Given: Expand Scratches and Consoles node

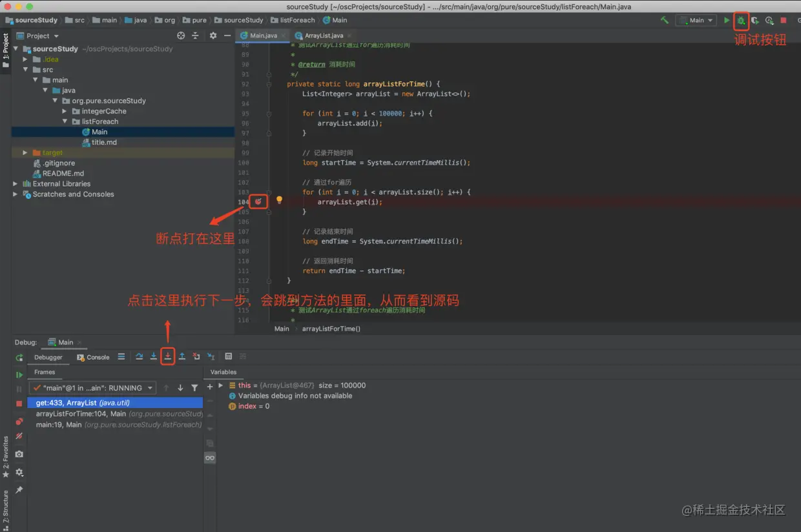Looking at the screenshot, I should click(16, 194).
